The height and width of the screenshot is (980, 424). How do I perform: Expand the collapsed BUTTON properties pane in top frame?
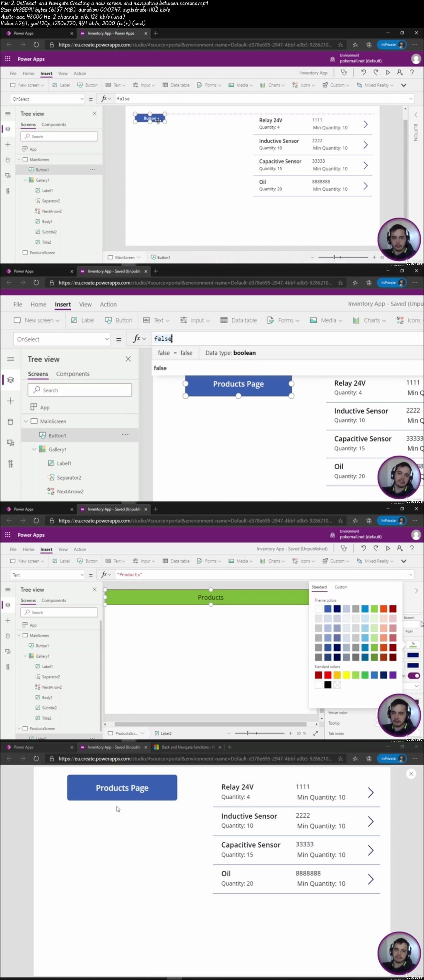click(x=416, y=115)
